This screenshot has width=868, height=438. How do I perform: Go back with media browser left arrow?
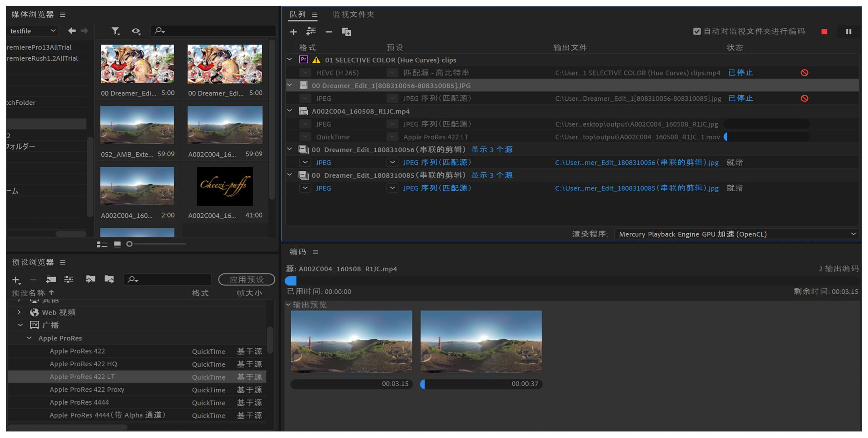(71, 31)
